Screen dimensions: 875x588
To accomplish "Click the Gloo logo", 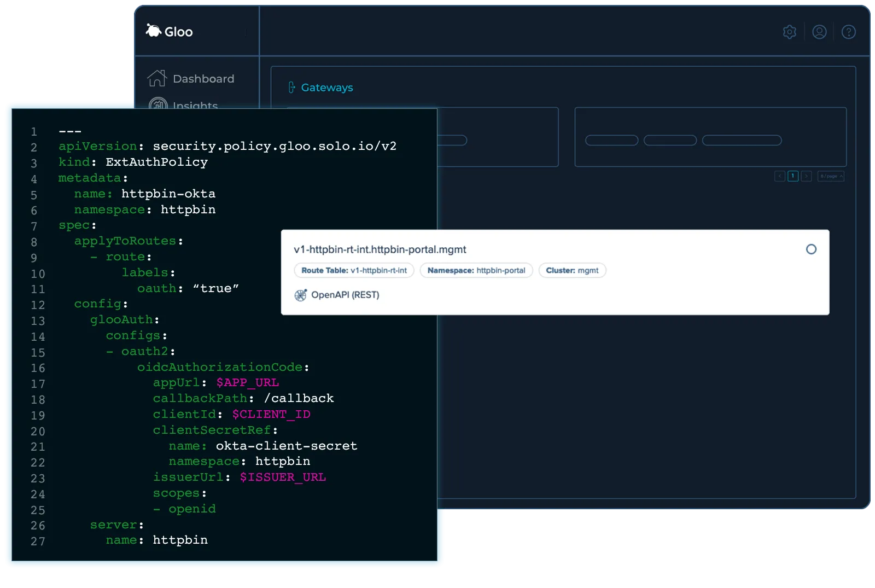I will [x=169, y=31].
